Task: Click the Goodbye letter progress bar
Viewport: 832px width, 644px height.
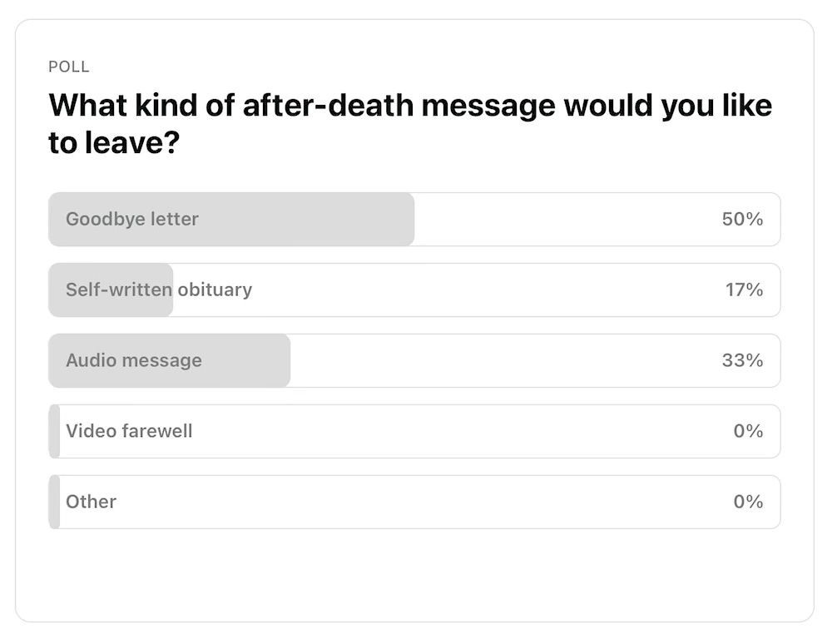Action: click(x=233, y=219)
